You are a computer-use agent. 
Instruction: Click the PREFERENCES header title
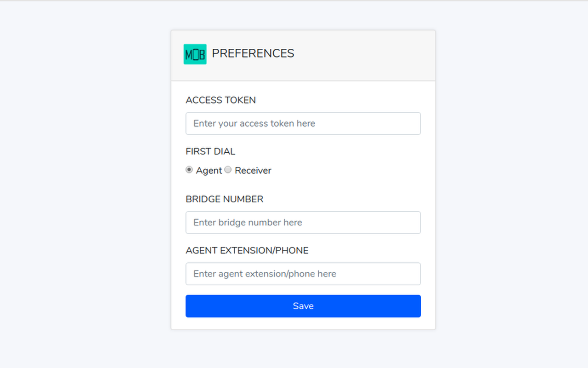tap(253, 53)
